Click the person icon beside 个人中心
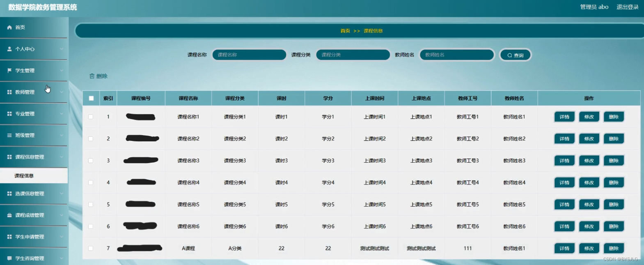This screenshot has height=265, width=644. point(9,49)
